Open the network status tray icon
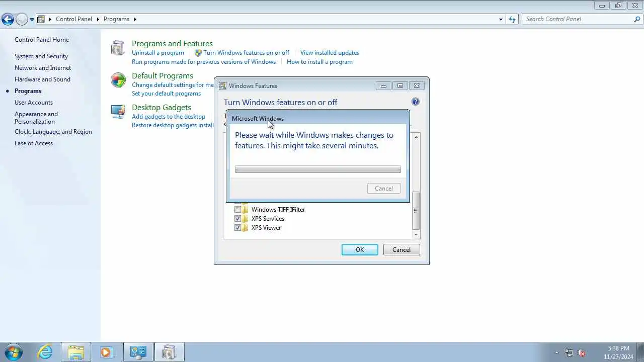The height and width of the screenshot is (362, 644). [569, 352]
